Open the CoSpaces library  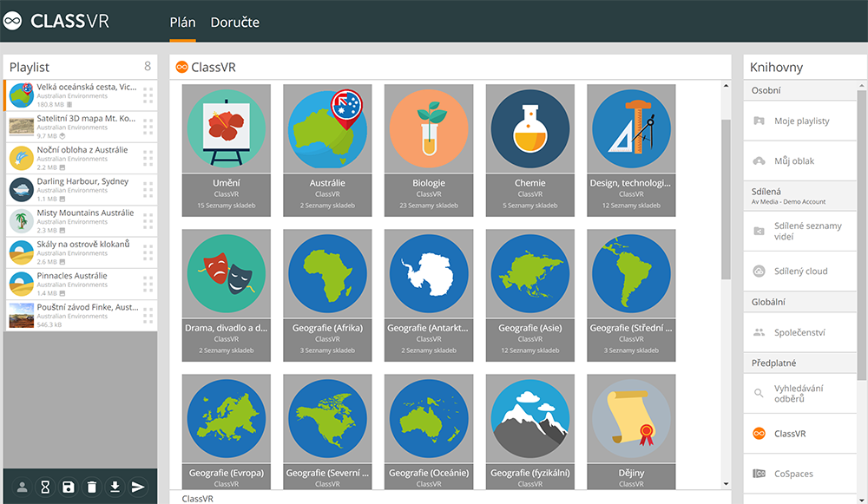pyautogui.click(x=800, y=474)
